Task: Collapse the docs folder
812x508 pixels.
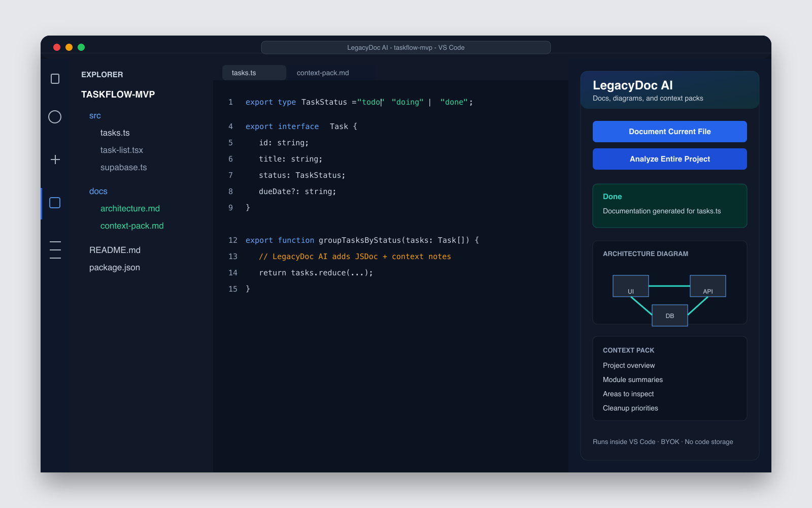Action: point(98,192)
